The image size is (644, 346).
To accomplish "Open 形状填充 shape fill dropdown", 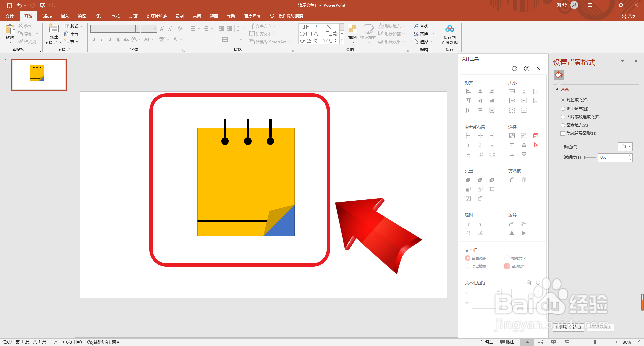I will [x=391, y=26].
